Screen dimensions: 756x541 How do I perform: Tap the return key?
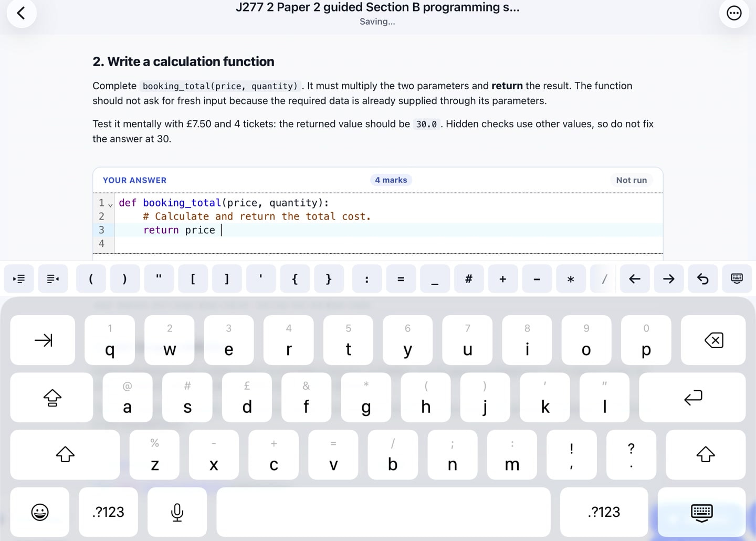tap(692, 398)
